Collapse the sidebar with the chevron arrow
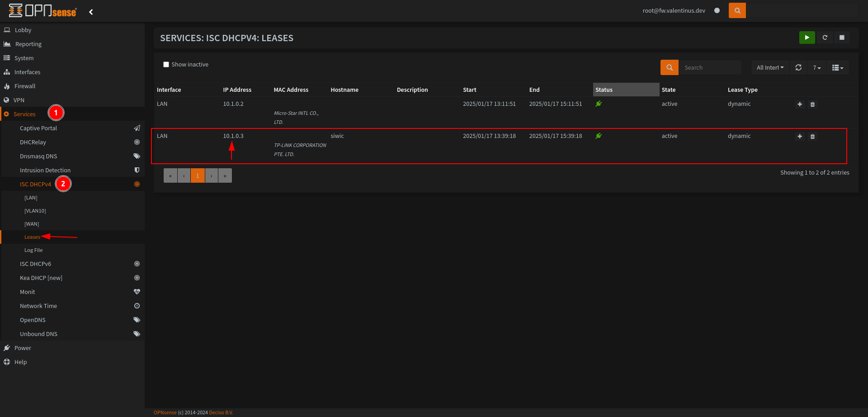The height and width of the screenshot is (417, 868). coord(91,12)
